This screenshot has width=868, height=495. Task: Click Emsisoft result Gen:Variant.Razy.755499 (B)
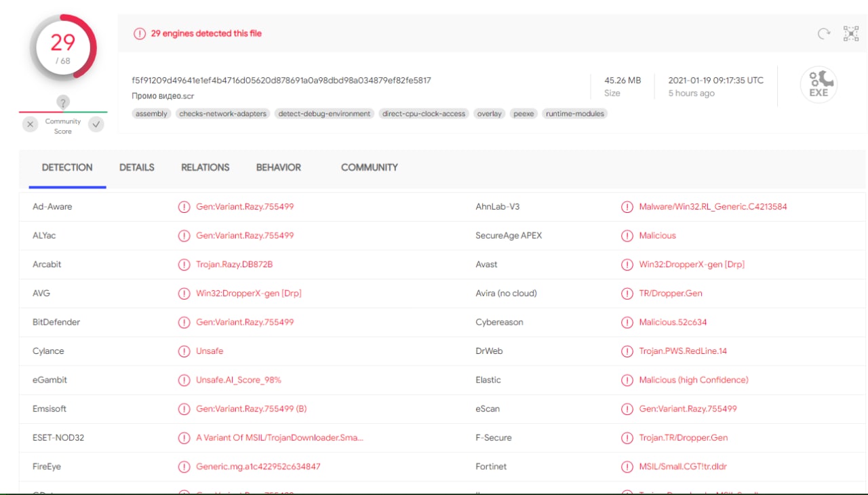(252, 409)
